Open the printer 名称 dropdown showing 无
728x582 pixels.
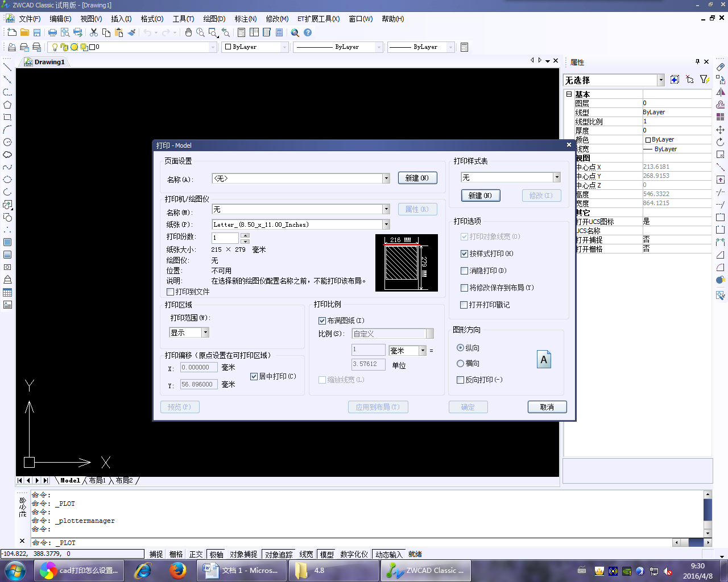[386, 209]
